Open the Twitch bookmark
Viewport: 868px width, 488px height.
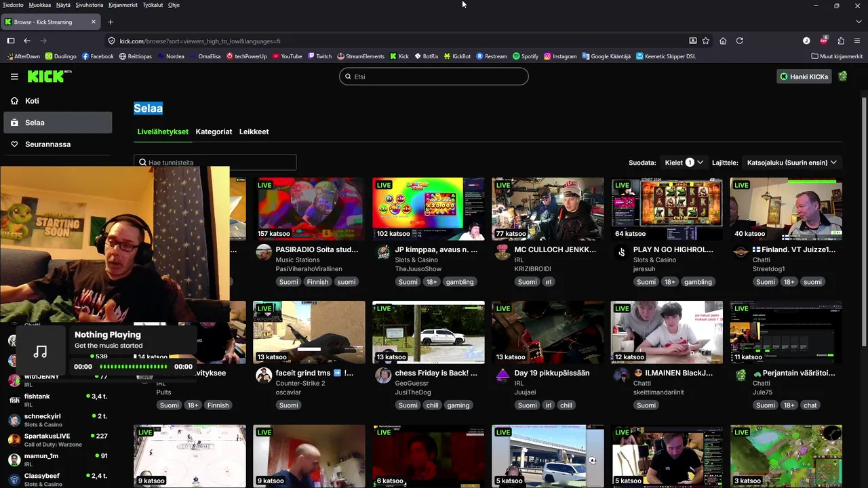319,56
